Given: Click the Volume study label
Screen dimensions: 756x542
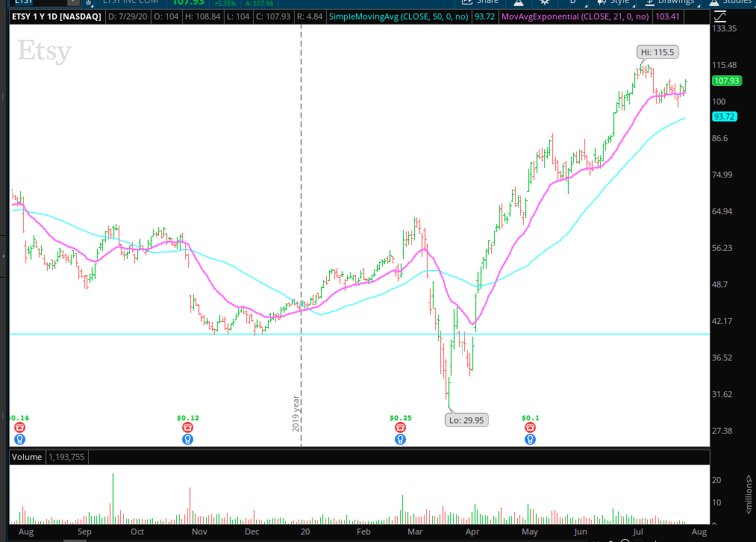Looking at the screenshot, I should pos(27,457).
